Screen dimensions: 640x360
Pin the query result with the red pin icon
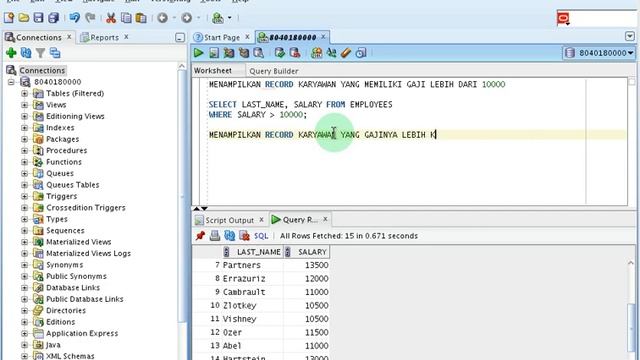point(200,236)
